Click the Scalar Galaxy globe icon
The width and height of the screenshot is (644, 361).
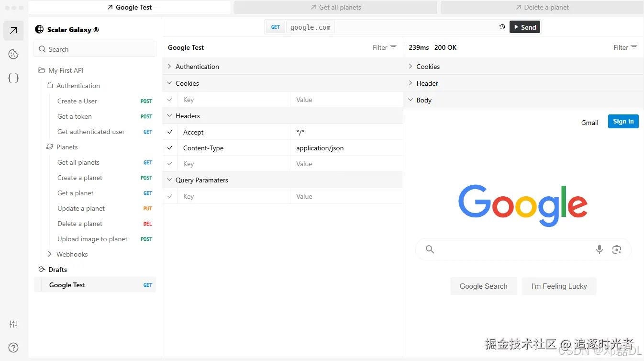39,29
